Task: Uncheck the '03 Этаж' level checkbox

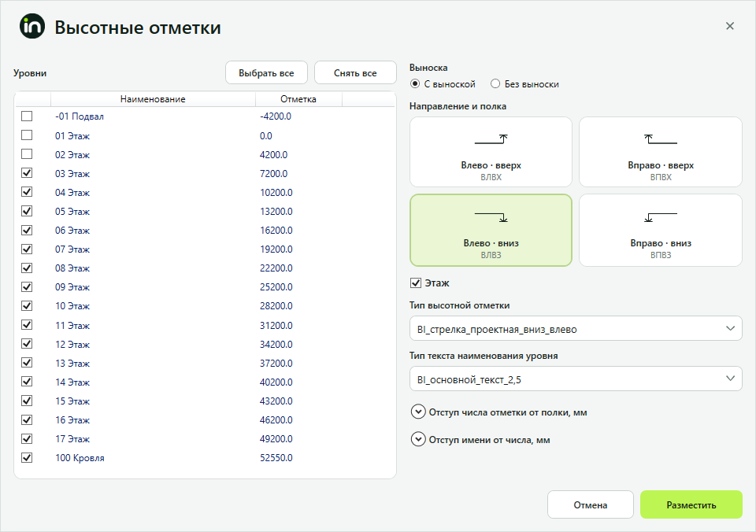Action: pyautogui.click(x=27, y=173)
